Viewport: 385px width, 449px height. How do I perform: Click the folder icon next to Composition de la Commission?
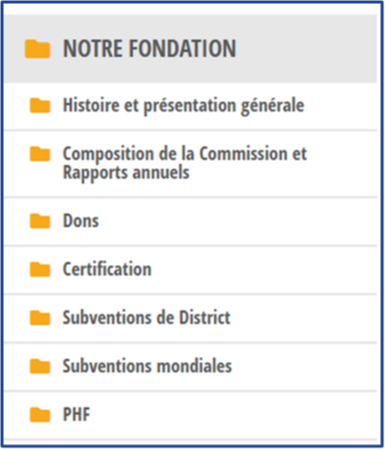tap(40, 154)
